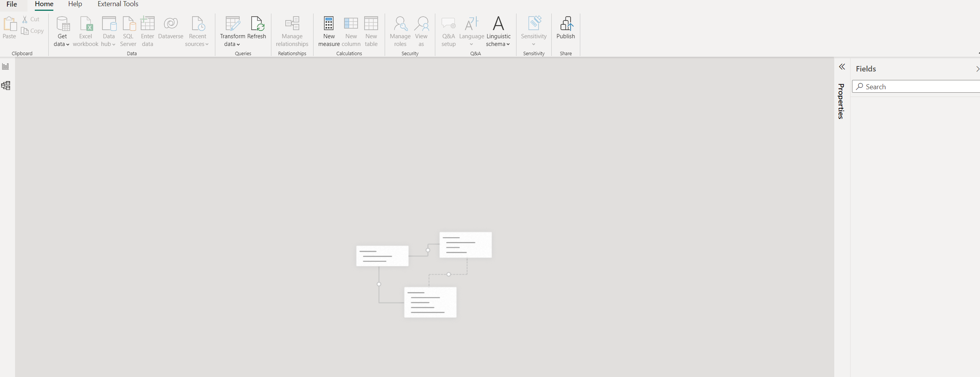Switch to the Help tab
980x377 pixels.
pyautogui.click(x=75, y=4)
